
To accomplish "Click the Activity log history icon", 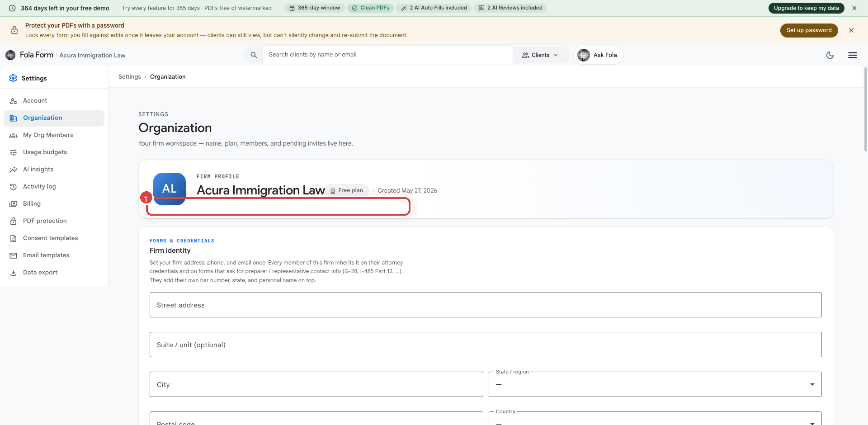I will click(x=14, y=187).
